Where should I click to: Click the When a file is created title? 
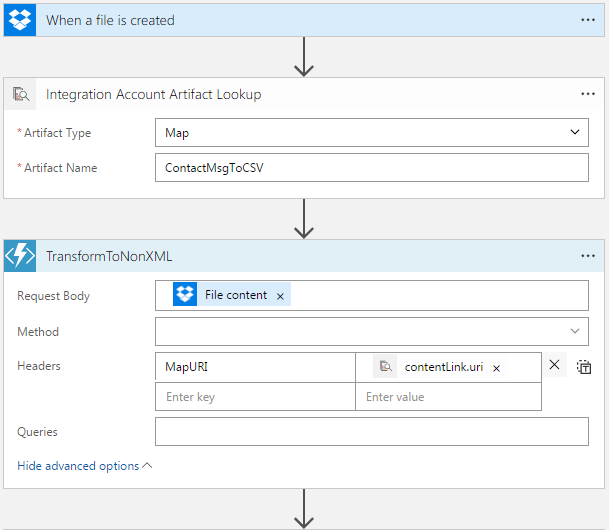tap(110, 20)
